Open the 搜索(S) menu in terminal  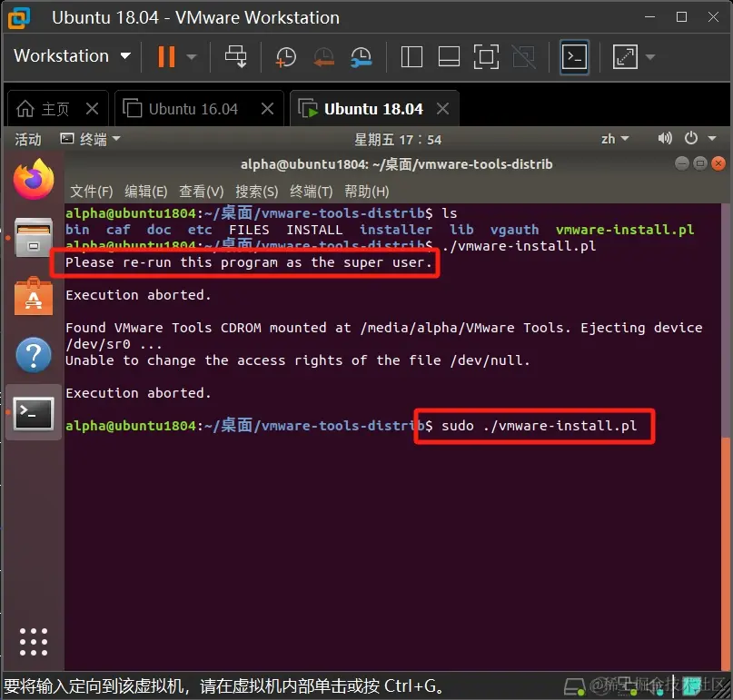pos(257,192)
